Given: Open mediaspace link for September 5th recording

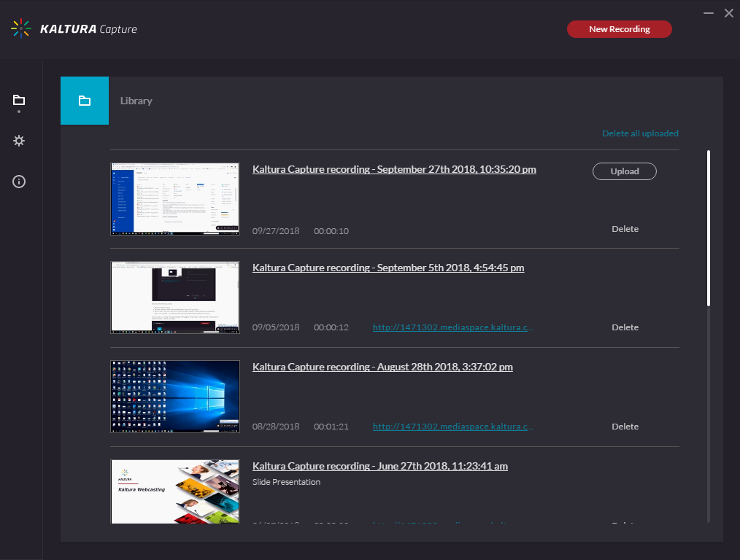Looking at the screenshot, I should point(453,327).
